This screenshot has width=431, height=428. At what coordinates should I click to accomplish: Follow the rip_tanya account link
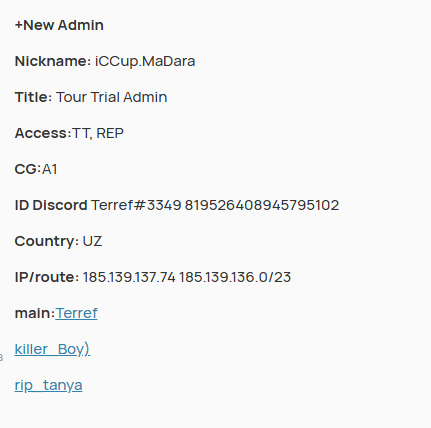point(48,385)
